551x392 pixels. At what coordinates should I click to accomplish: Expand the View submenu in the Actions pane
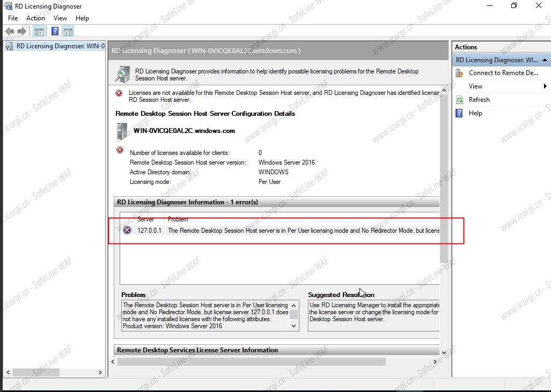(545, 86)
